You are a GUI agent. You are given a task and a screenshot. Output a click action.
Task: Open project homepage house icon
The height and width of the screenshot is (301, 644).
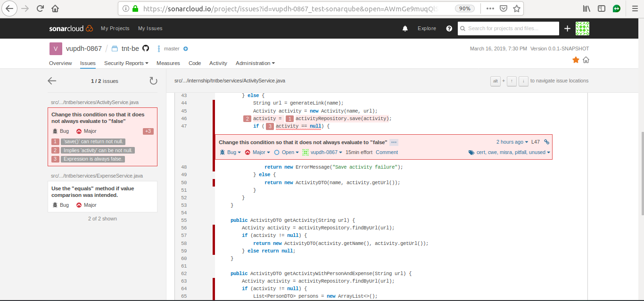[586, 60]
